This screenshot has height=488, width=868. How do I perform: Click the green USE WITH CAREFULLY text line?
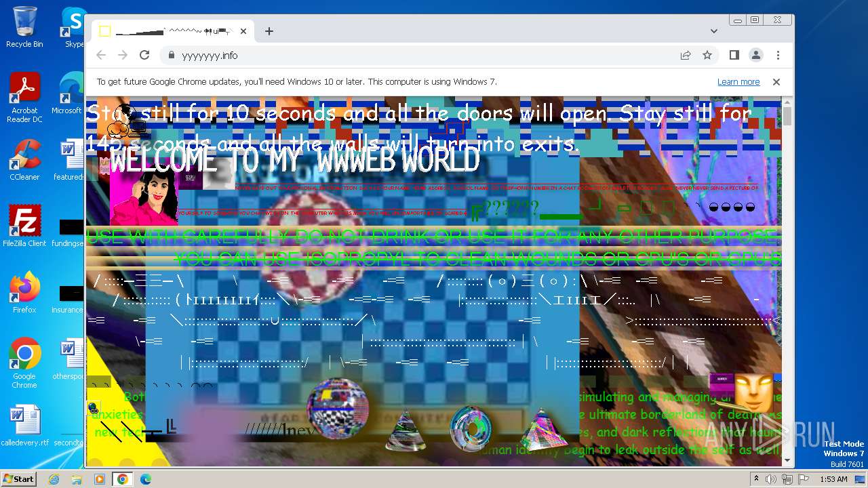click(x=434, y=237)
